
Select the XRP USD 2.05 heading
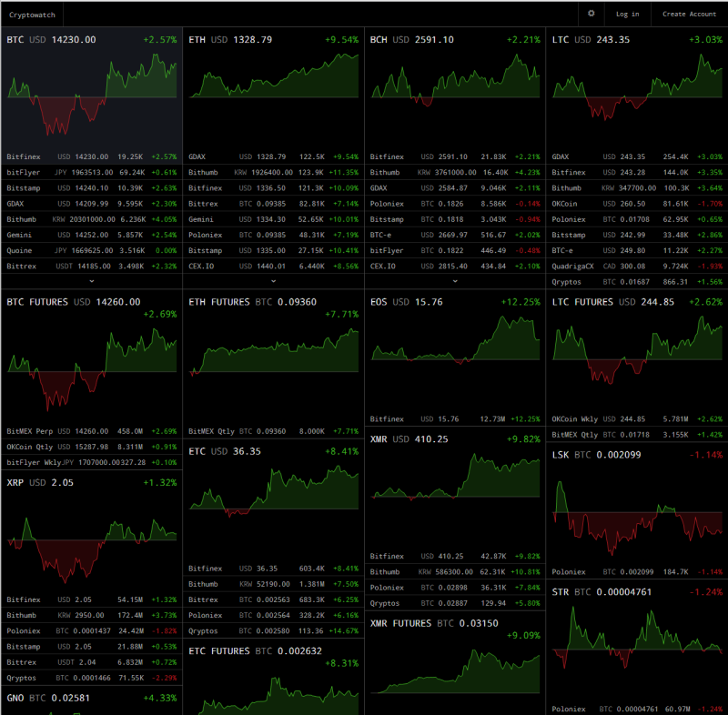[40, 482]
